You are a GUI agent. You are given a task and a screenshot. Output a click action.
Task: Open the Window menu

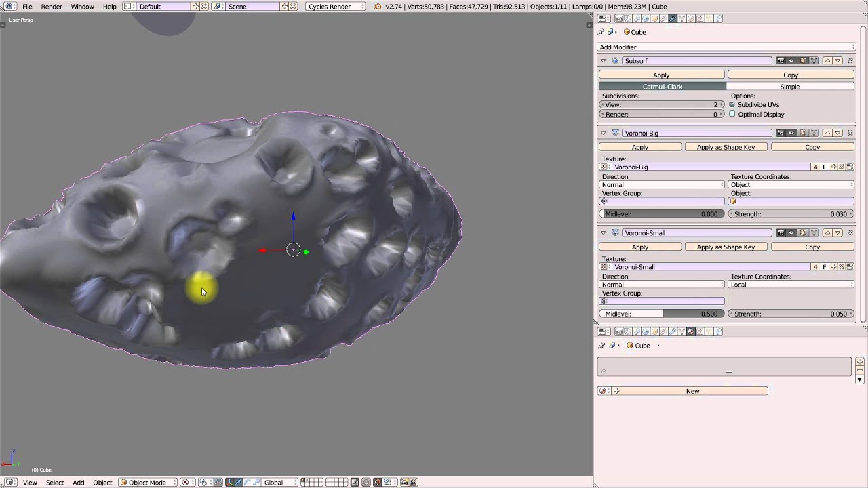tap(83, 6)
